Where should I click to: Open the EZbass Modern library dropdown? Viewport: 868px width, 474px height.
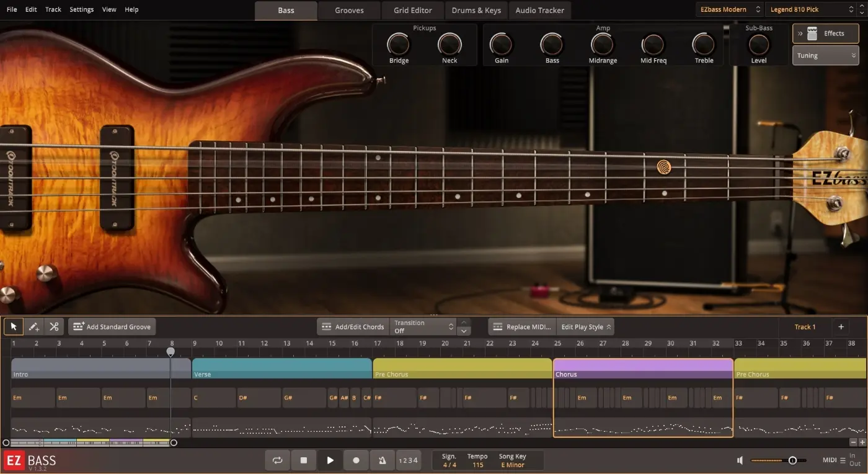(x=730, y=9)
